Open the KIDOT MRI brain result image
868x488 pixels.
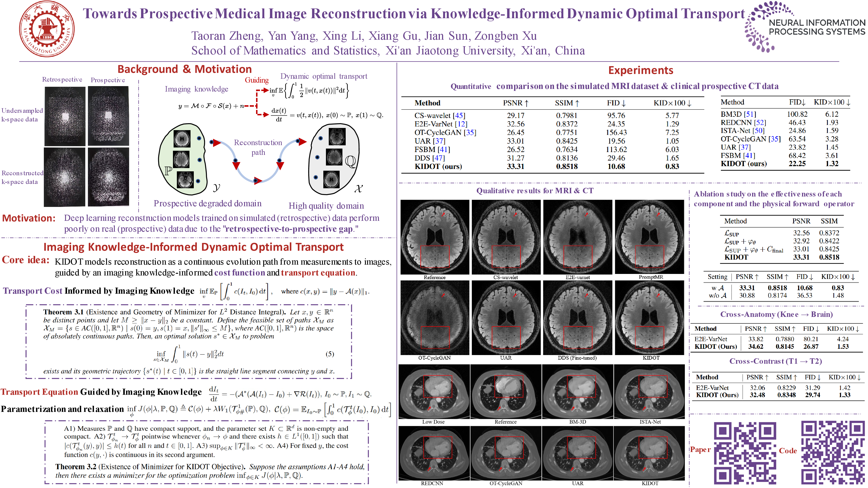pyautogui.click(x=649, y=318)
